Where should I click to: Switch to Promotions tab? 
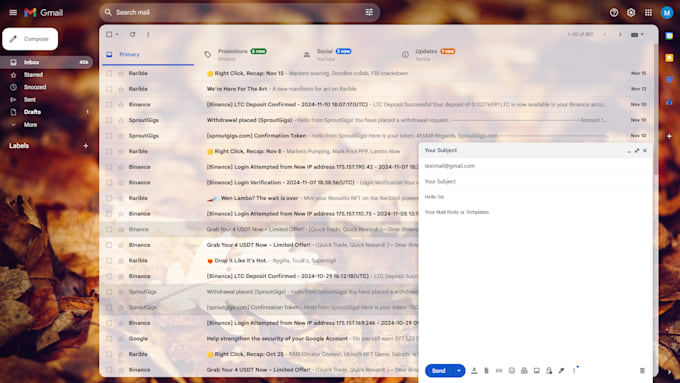click(x=242, y=55)
